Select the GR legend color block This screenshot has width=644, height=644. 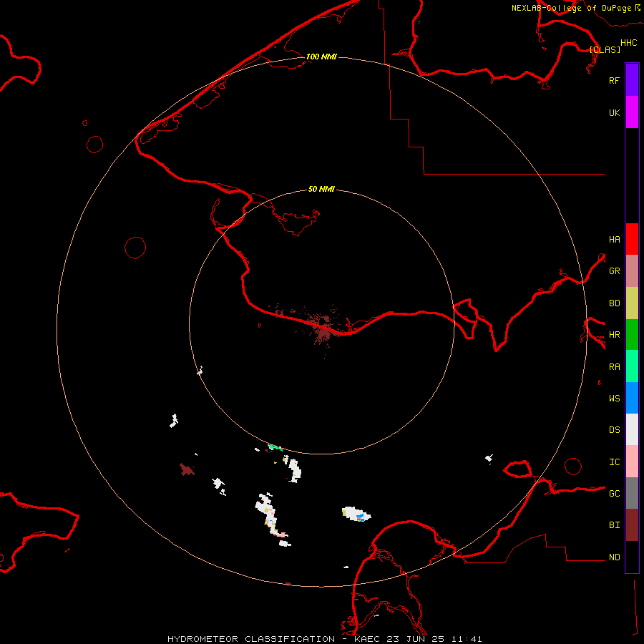tap(632, 271)
